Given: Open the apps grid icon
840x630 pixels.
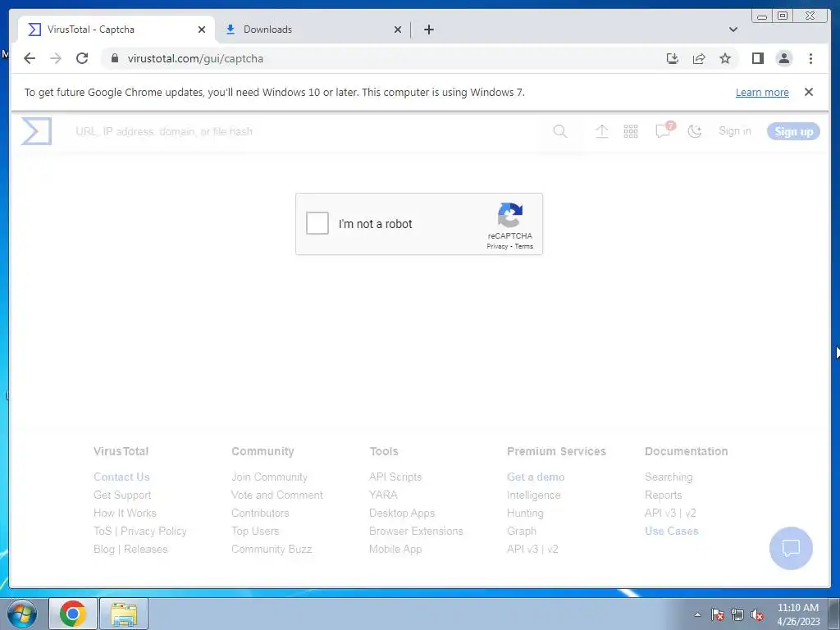Looking at the screenshot, I should tap(631, 131).
